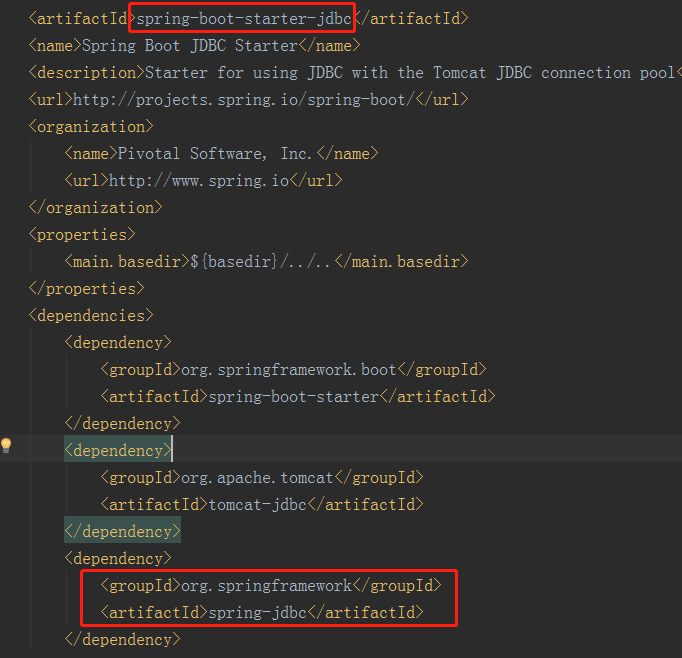Click the org.apache.tomcat groupId value

pyautogui.click(x=257, y=478)
